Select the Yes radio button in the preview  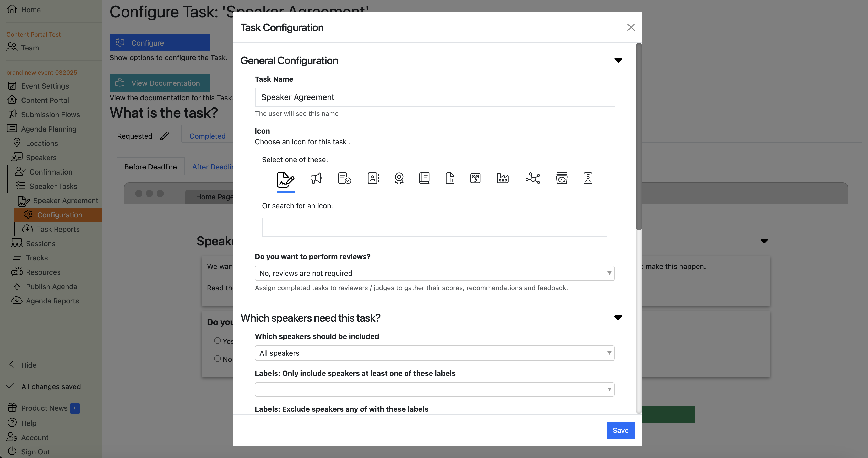(x=217, y=341)
